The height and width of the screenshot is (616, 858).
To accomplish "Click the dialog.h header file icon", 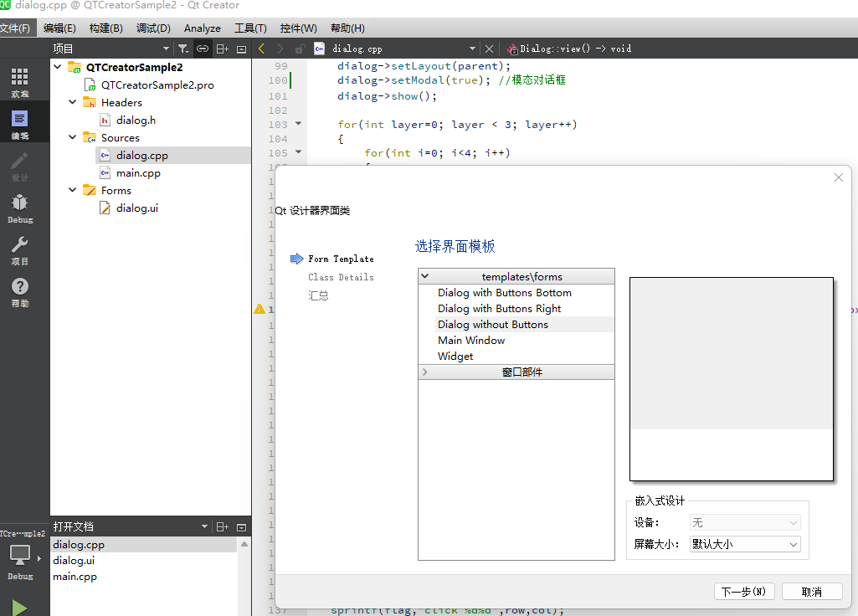I will (x=105, y=120).
